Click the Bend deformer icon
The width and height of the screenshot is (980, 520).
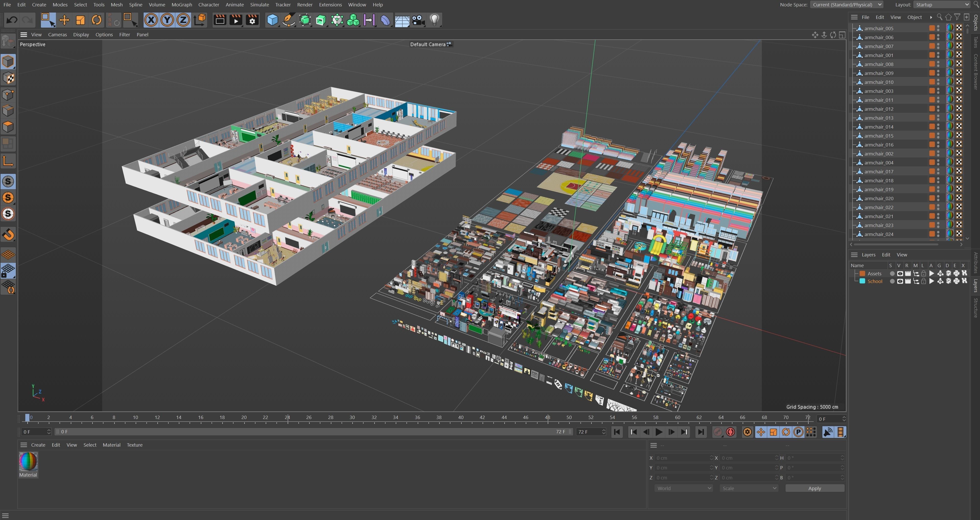[385, 20]
